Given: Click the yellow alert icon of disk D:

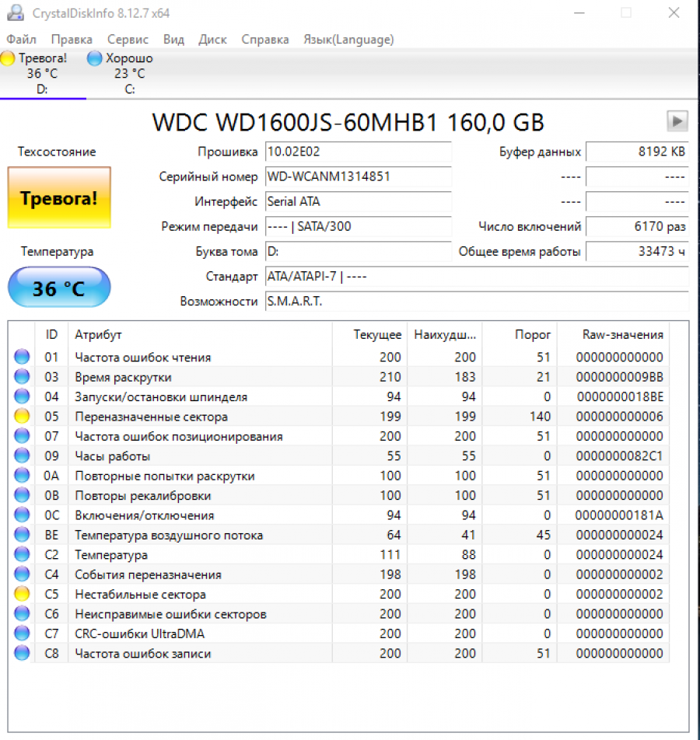Looking at the screenshot, I should pyautogui.click(x=8, y=58).
